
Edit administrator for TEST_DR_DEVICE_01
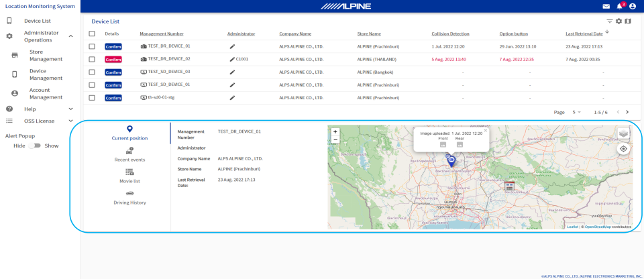[232, 47]
